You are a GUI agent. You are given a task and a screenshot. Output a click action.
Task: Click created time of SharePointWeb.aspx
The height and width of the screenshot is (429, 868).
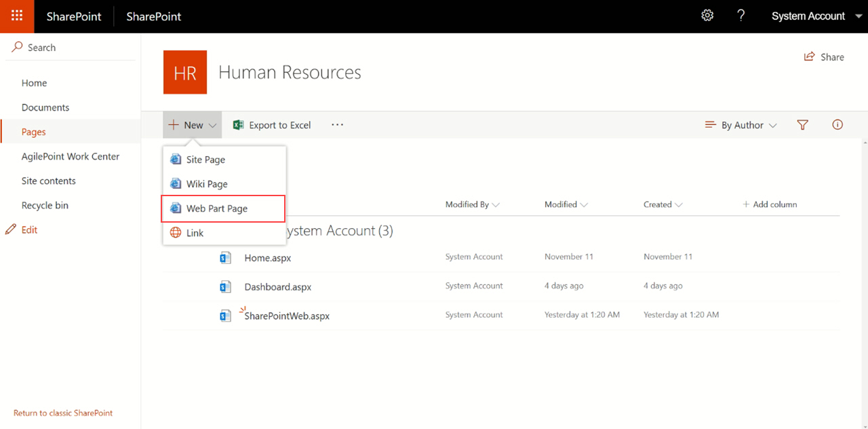click(x=682, y=315)
